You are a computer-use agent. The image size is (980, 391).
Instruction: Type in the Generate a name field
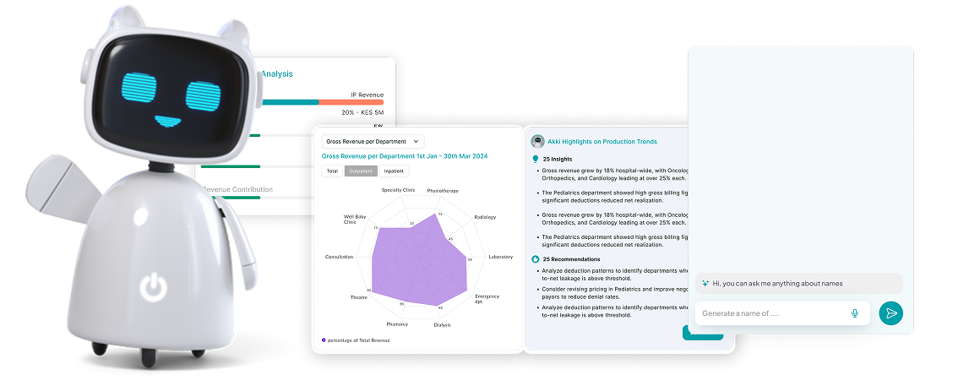pyautogui.click(x=769, y=313)
